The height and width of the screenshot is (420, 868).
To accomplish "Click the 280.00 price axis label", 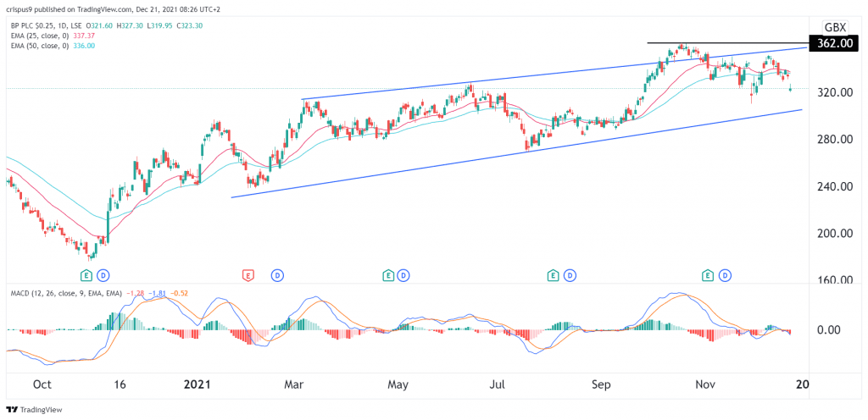I will pyautogui.click(x=834, y=139).
